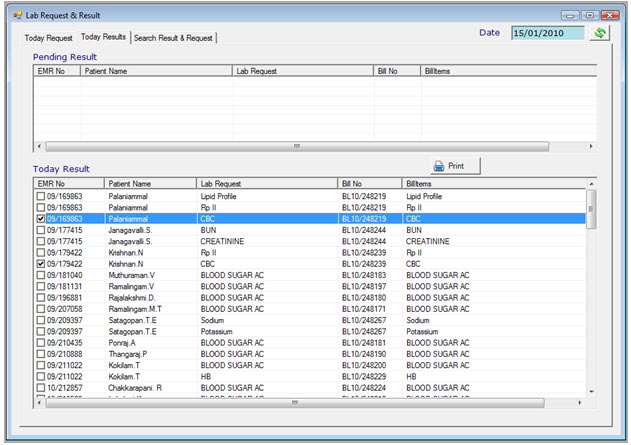631x445 pixels.
Task: Click the green refresh icon beside Date
Action: click(600, 33)
